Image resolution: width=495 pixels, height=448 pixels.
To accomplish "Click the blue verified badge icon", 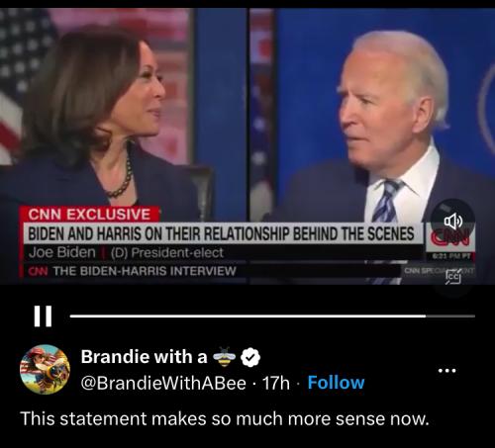I will click(250, 358).
